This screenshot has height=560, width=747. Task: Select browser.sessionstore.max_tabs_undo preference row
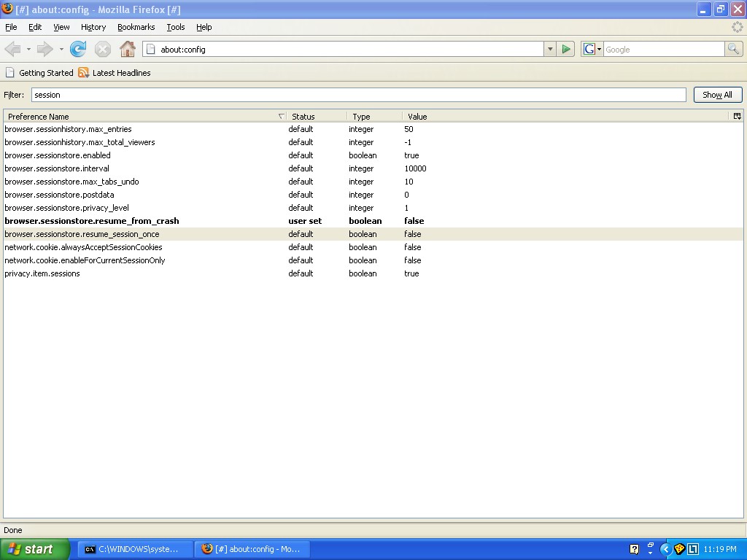(373, 182)
